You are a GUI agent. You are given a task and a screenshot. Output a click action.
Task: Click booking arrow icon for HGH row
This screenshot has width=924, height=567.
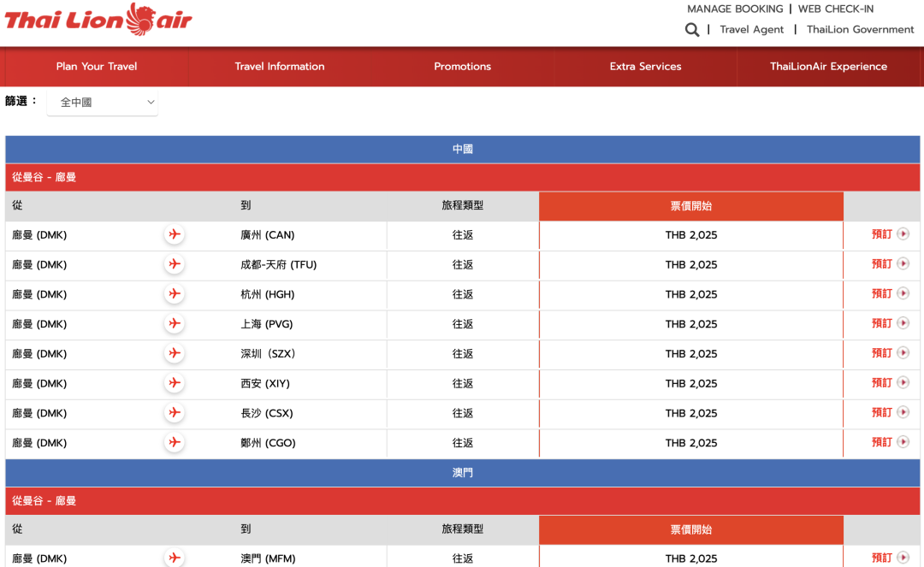pos(903,293)
